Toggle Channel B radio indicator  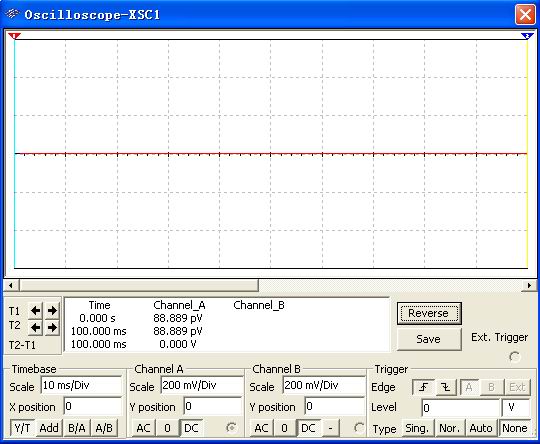pyautogui.click(x=359, y=427)
